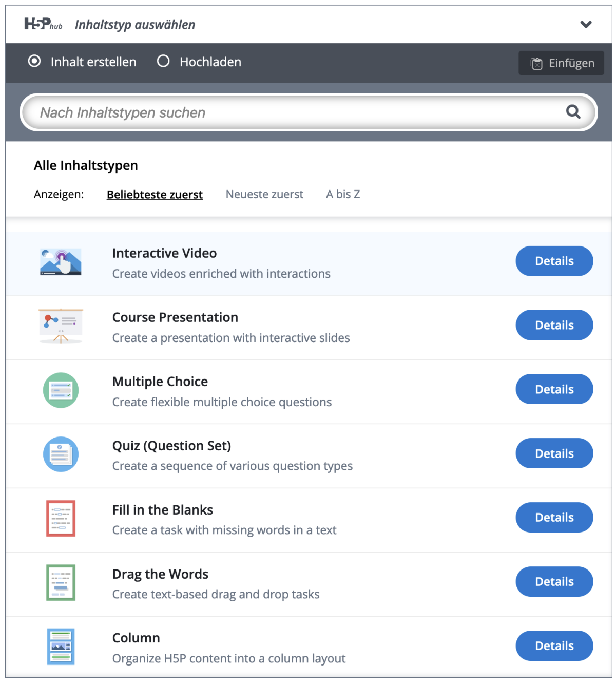Collapse the Inhaltstyp auswählen panel chevron
This screenshot has width=616, height=684.
point(586,24)
